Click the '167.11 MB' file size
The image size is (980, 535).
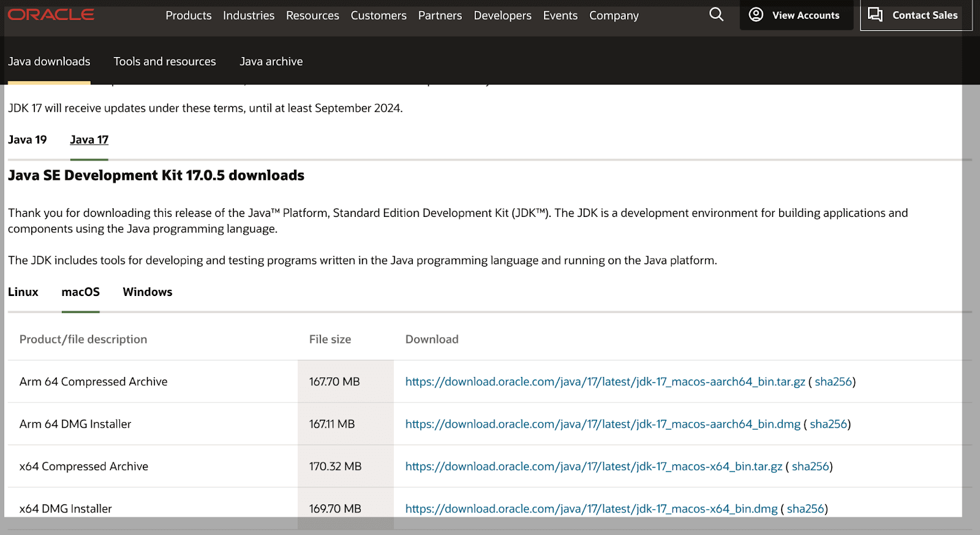click(x=332, y=424)
